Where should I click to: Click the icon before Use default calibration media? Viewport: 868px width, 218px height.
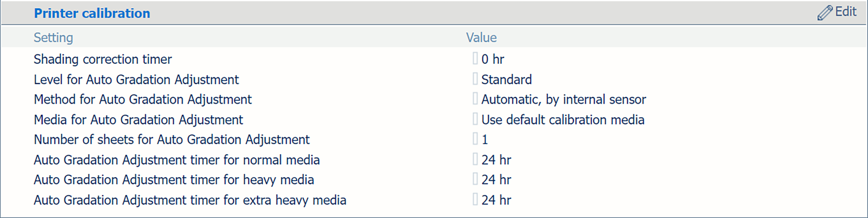(x=475, y=119)
